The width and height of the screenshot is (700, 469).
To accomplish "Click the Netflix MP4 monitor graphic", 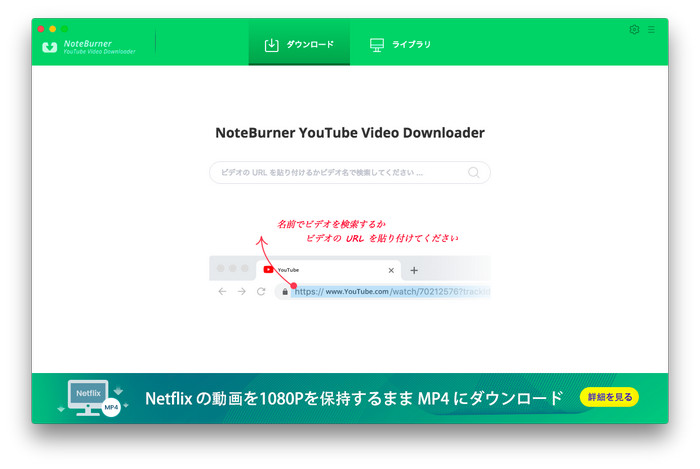I will tap(93, 398).
